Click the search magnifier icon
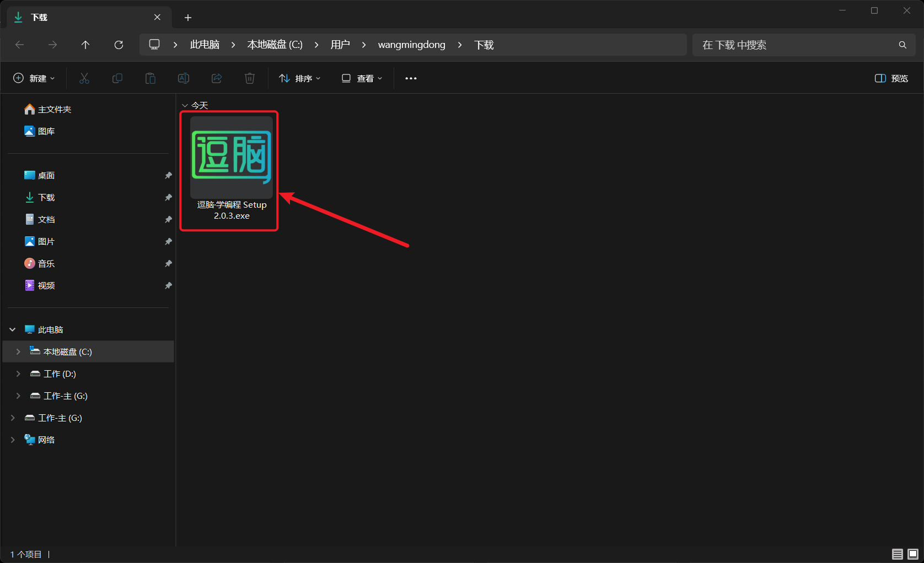The width and height of the screenshot is (924, 563). pos(902,45)
